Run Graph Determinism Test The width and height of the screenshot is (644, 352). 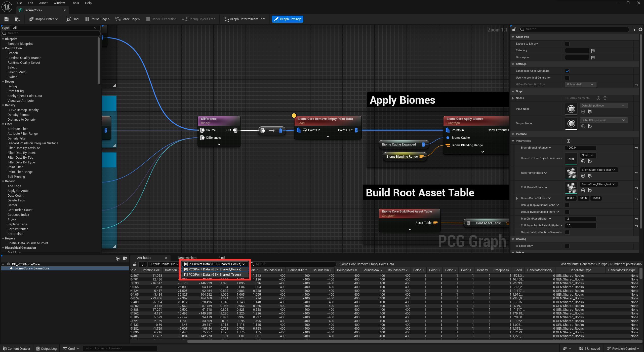pos(245,19)
